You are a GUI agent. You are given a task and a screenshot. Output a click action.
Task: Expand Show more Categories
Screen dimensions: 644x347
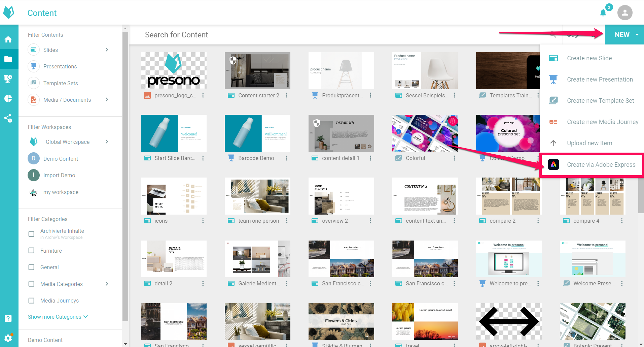pyautogui.click(x=58, y=317)
